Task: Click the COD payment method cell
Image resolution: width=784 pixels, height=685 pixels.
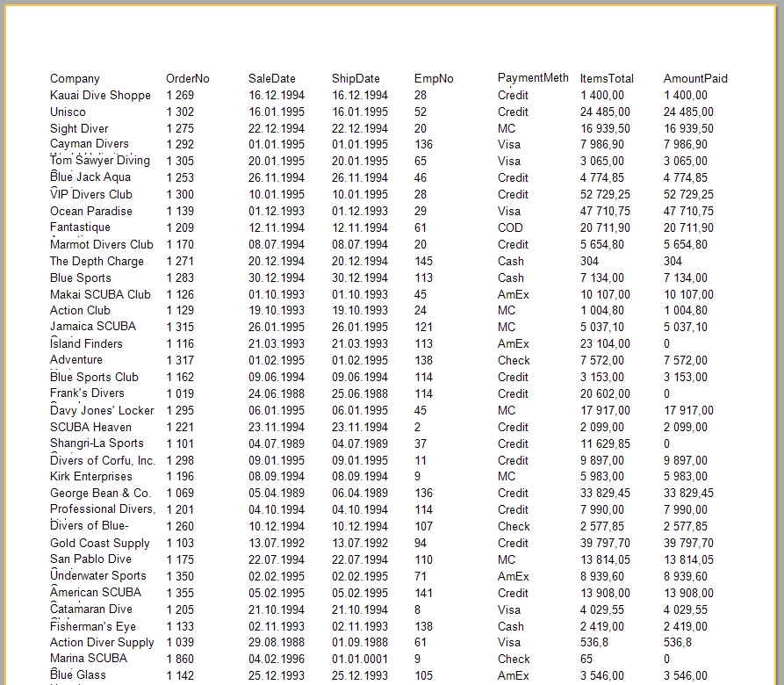Action: click(510, 228)
